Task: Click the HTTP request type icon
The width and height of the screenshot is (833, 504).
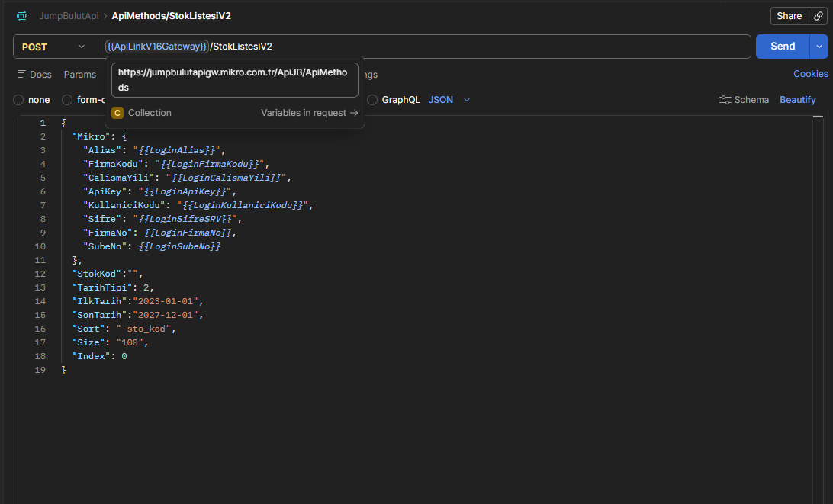Action: [22, 16]
